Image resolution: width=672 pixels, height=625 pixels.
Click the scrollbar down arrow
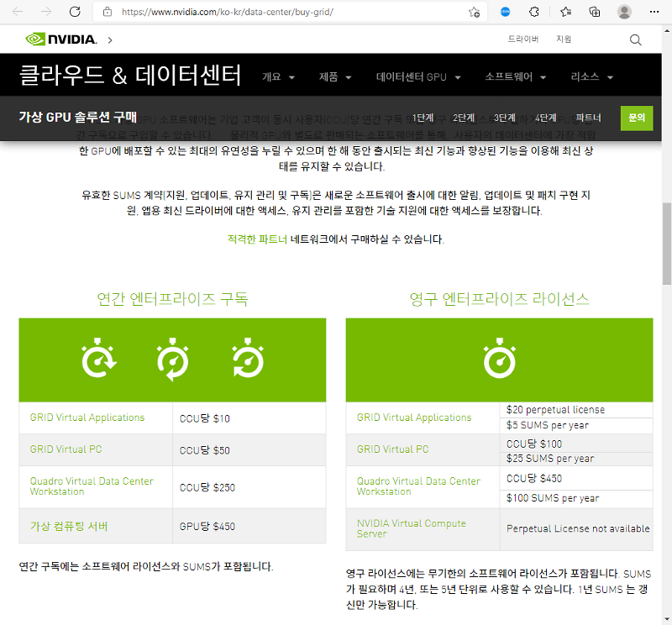pyautogui.click(x=666, y=619)
